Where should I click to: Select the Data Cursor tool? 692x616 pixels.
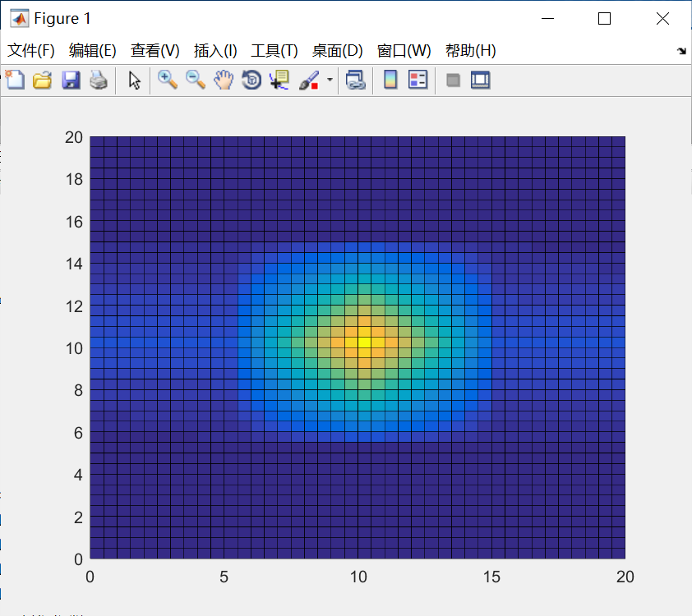coord(279,80)
